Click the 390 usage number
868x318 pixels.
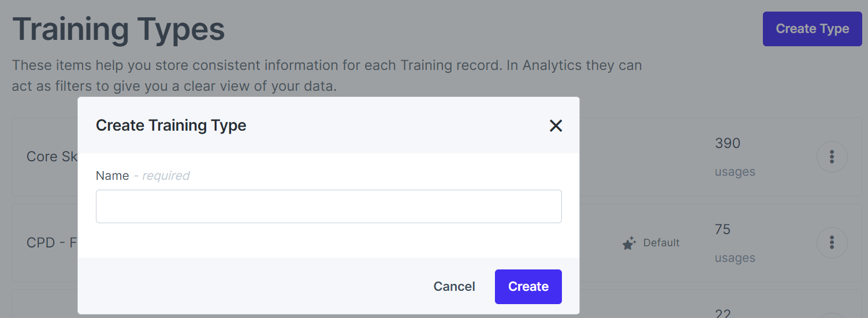[x=728, y=143]
